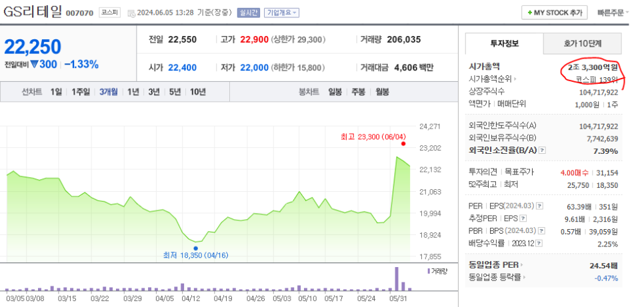Click the -1.33% change rate
Image resolution: width=644 pixels, height=307 pixels.
coord(81,65)
